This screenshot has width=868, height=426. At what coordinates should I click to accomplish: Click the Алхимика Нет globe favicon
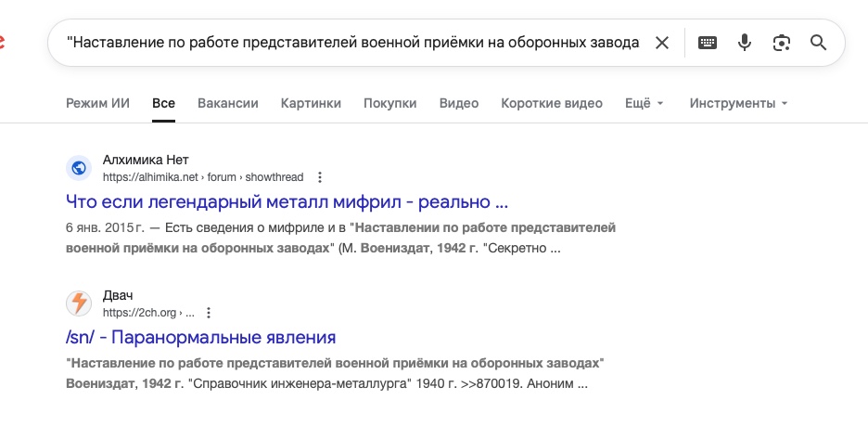pyautogui.click(x=79, y=168)
